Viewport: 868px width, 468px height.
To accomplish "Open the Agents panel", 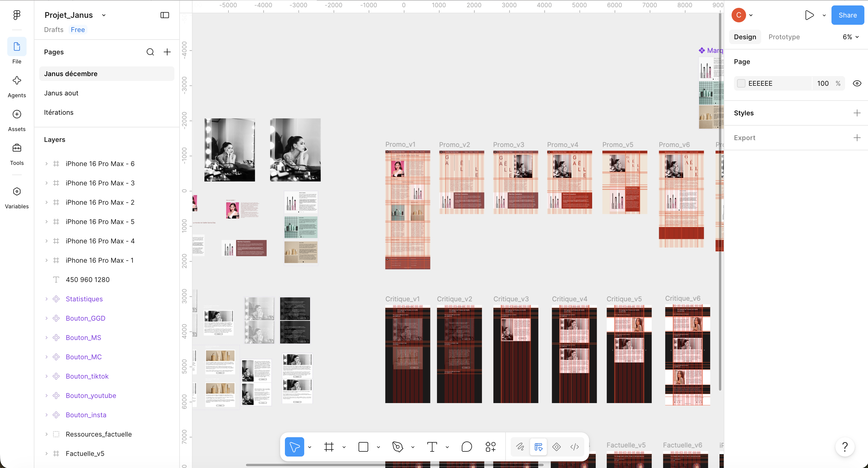I will 17,87.
